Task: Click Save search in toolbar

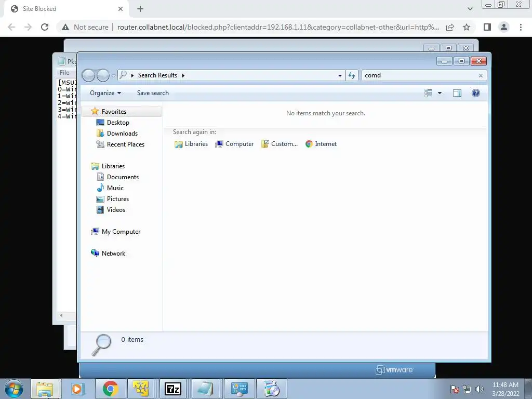Action: pyautogui.click(x=153, y=93)
